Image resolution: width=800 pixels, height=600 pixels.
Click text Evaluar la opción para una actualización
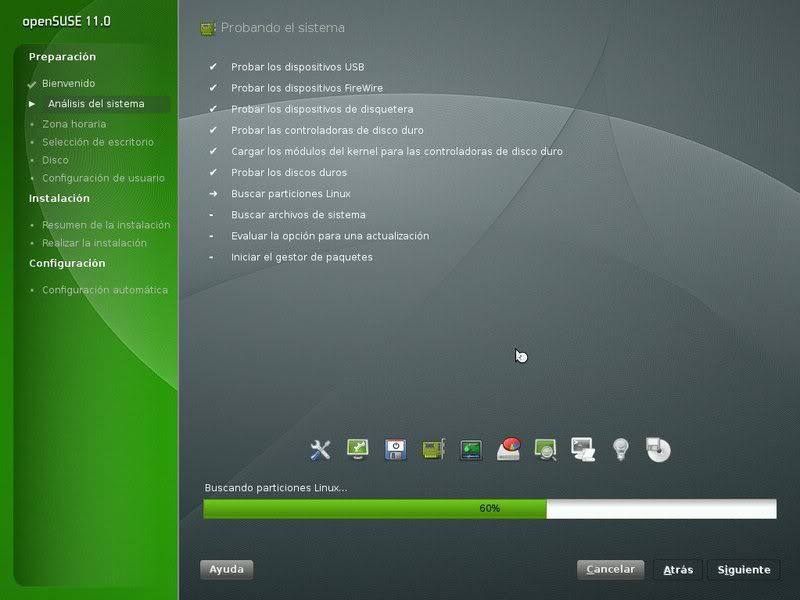coord(330,236)
